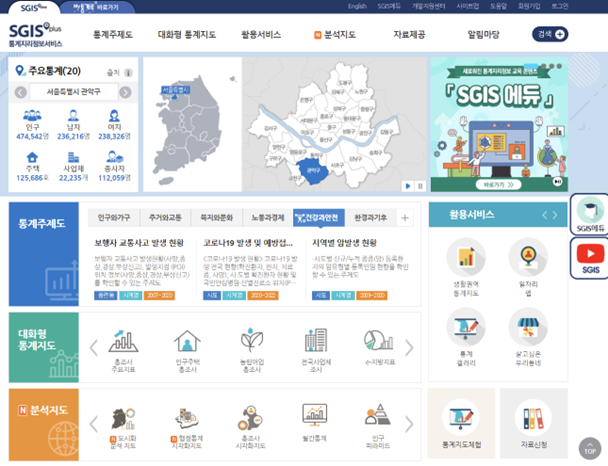Open the 인구 피라미드 icon

tap(378, 416)
